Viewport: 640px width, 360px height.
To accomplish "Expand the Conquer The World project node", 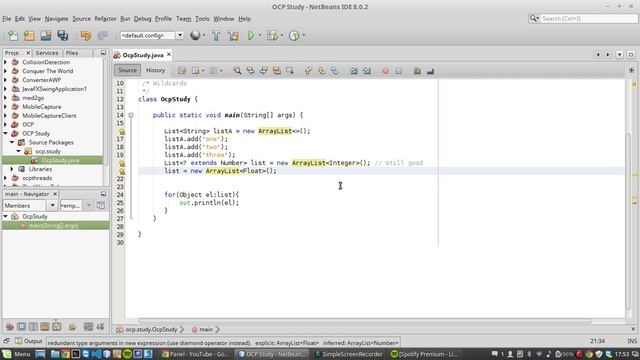I will 5,71.
